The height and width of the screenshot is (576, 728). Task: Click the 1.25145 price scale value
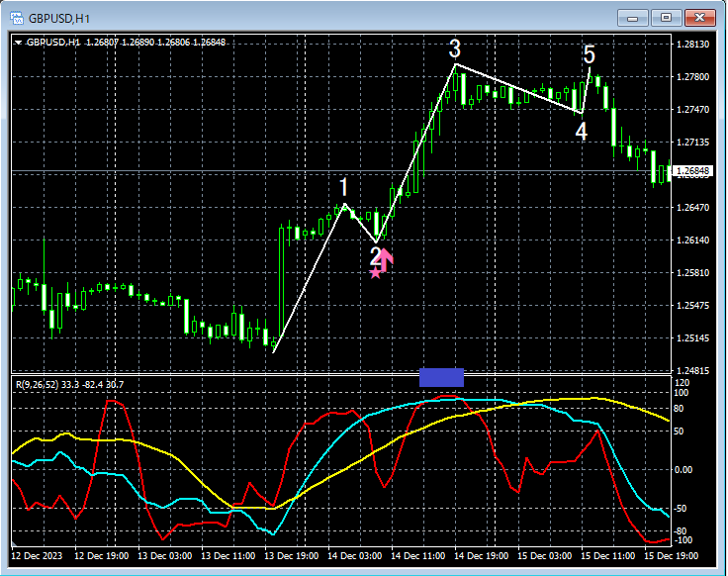693,338
